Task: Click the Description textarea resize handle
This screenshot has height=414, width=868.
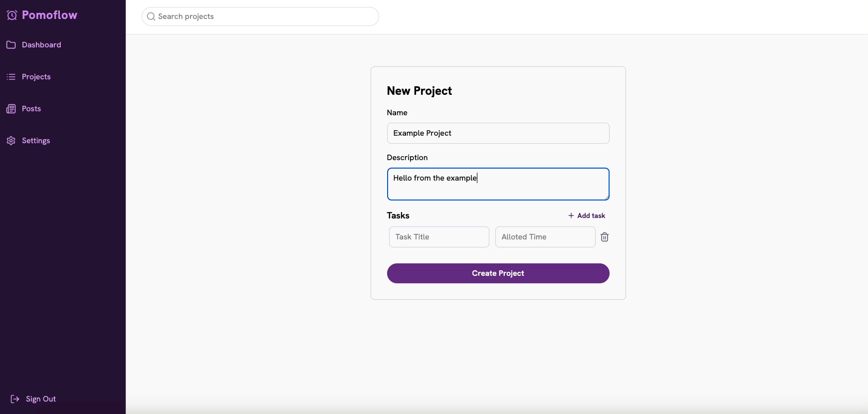Action: click(606, 197)
